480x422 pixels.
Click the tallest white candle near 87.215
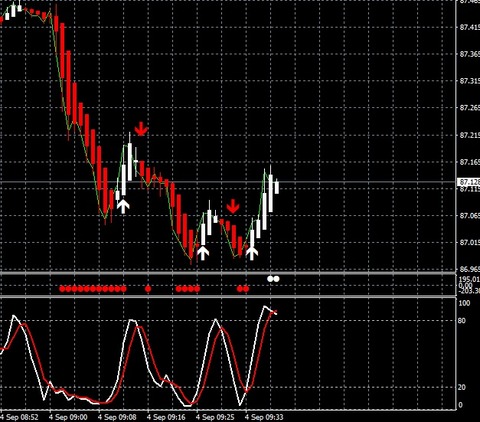click(x=130, y=162)
